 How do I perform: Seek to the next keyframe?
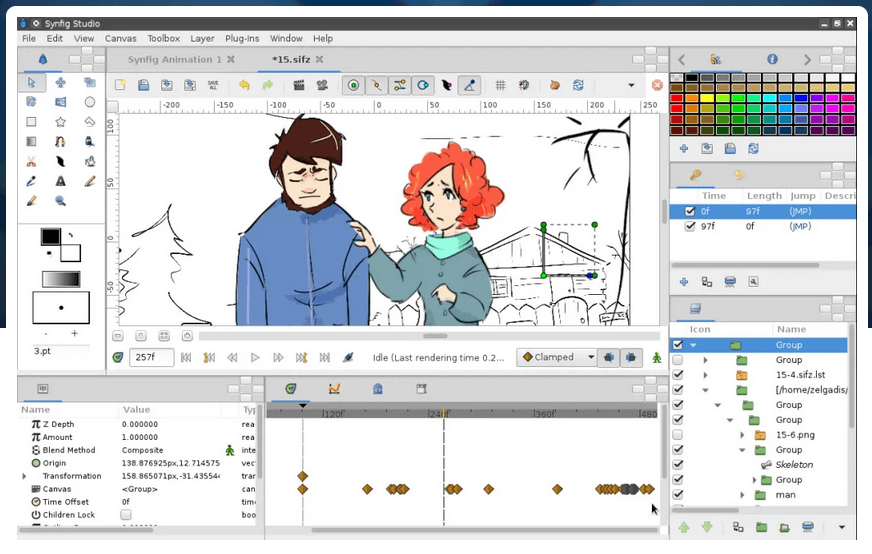(x=301, y=358)
